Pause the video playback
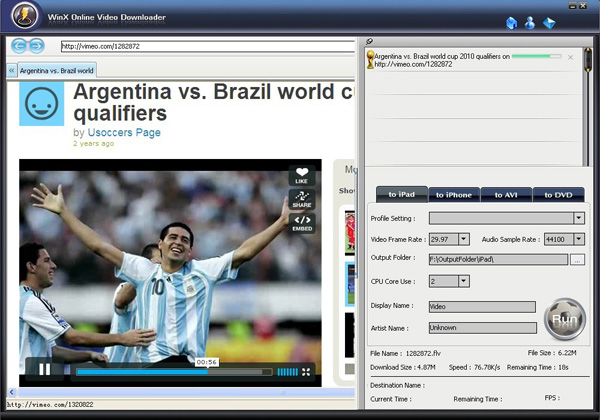Screen dimensions: 600x420 44,370
